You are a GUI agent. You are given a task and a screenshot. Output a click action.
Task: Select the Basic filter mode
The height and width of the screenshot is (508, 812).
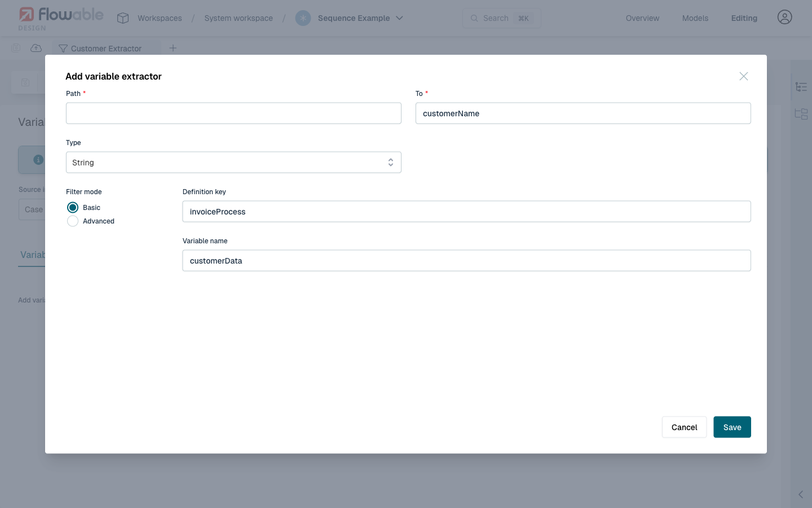pyautogui.click(x=73, y=207)
